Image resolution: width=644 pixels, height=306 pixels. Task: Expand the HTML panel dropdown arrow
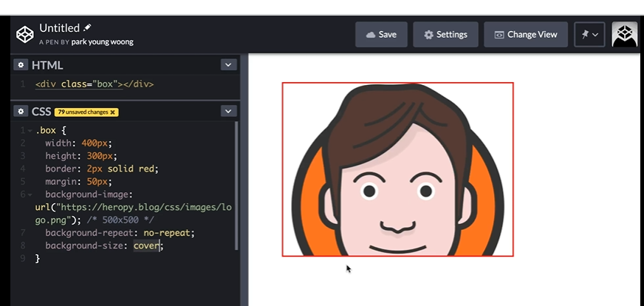pyautogui.click(x=228, y=65)
